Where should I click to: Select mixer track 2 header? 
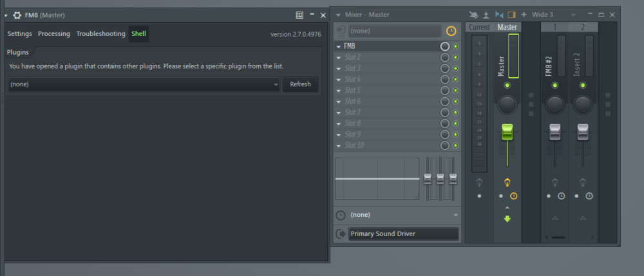pos(583,27)
